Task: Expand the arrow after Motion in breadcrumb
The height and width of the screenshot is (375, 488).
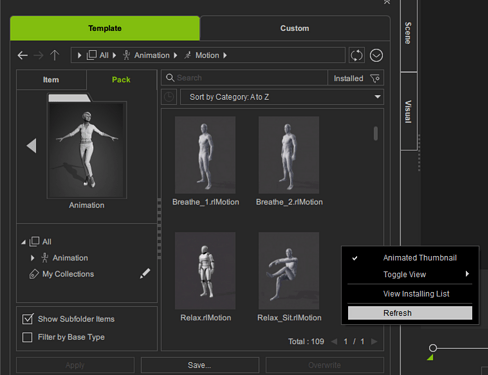Action: [225, 55]
